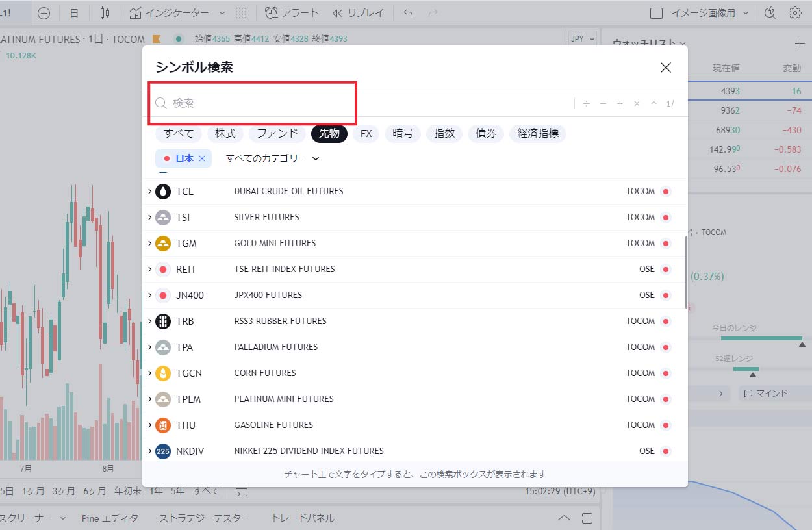Toggle the layout checkbox next to イメージ画像用
Image resolution: width=812 pixels, height=530 pixels.
(656, 13)
